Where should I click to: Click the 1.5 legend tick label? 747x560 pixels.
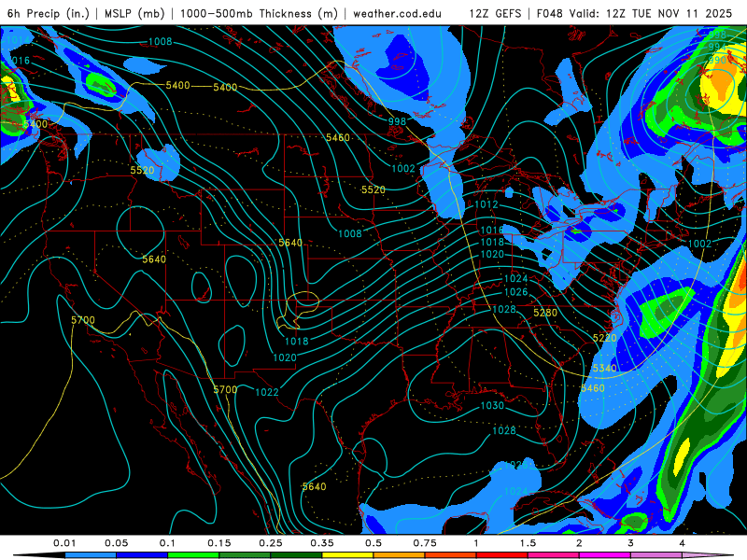click(x=528, y=543)
